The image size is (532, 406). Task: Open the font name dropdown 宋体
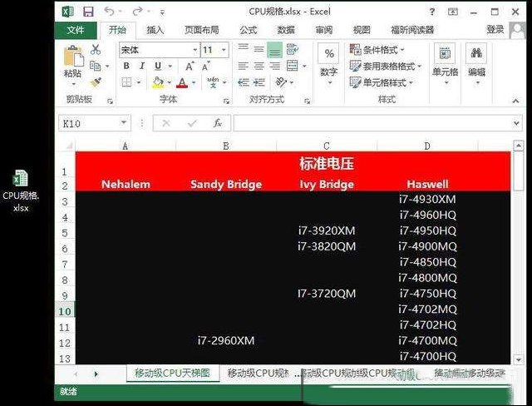(x=195, y=50)
